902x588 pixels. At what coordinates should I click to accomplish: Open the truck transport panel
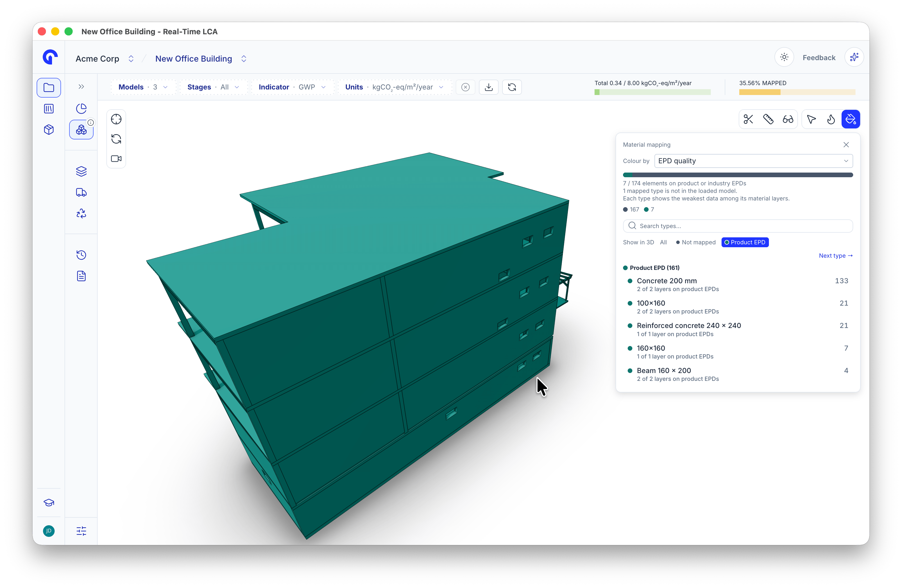point(81,192)
